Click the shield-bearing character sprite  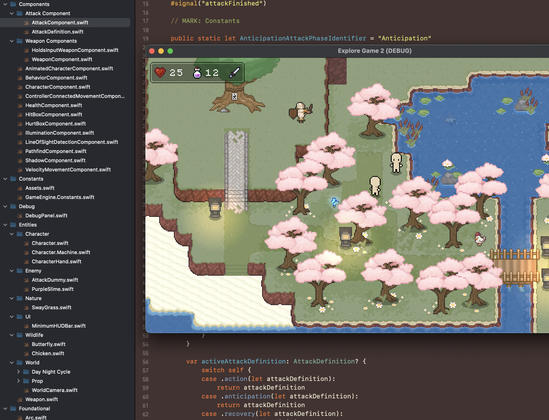coord(300,112)
